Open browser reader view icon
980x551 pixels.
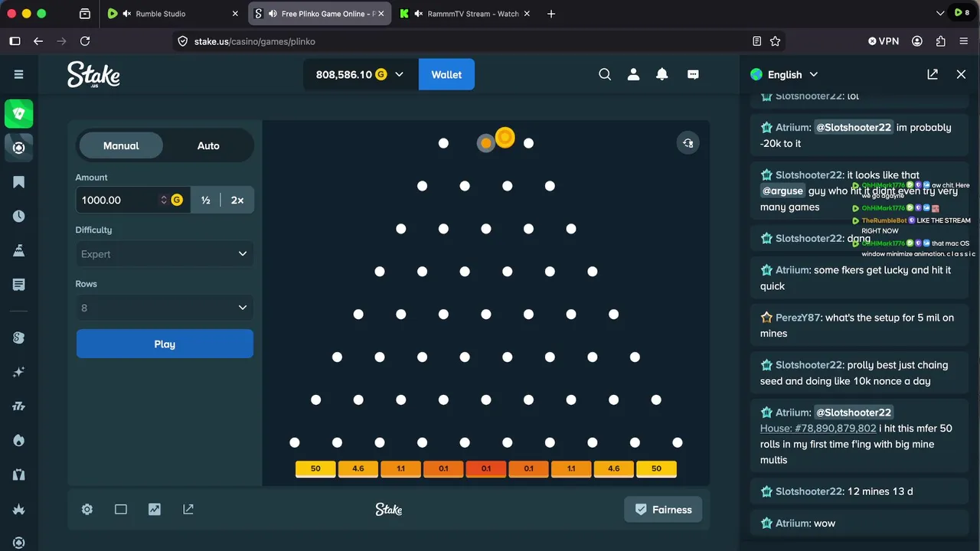coord(757,41)
